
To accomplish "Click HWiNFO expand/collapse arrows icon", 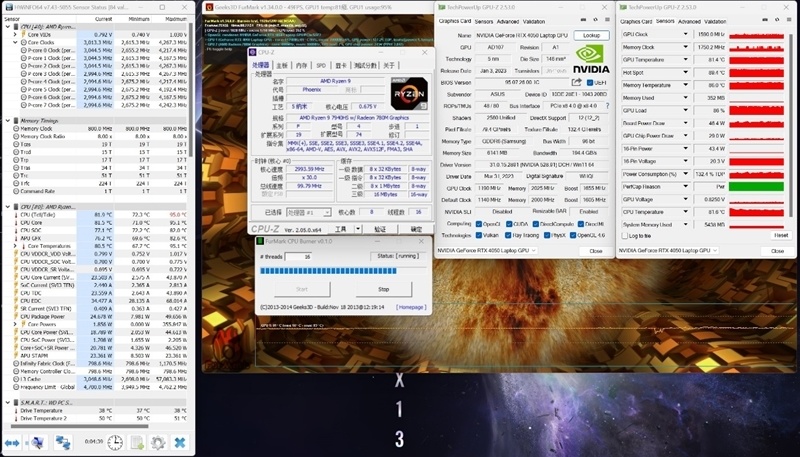I will 12,443.
